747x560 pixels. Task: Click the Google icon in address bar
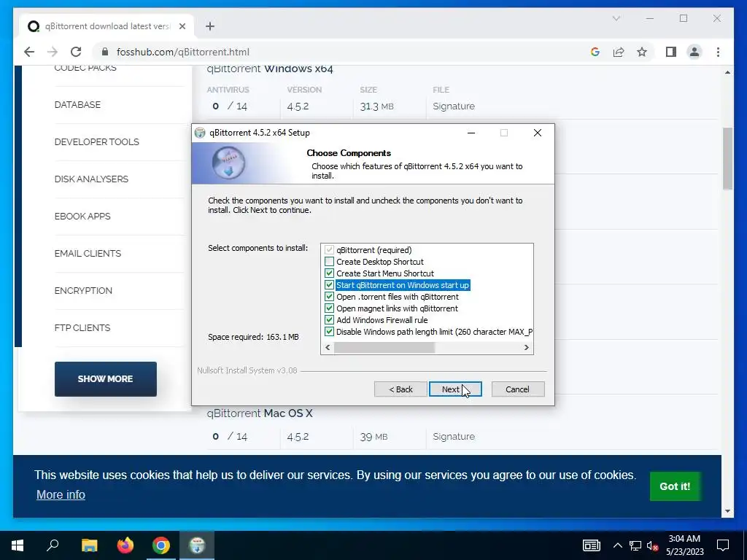click(595, 52)
